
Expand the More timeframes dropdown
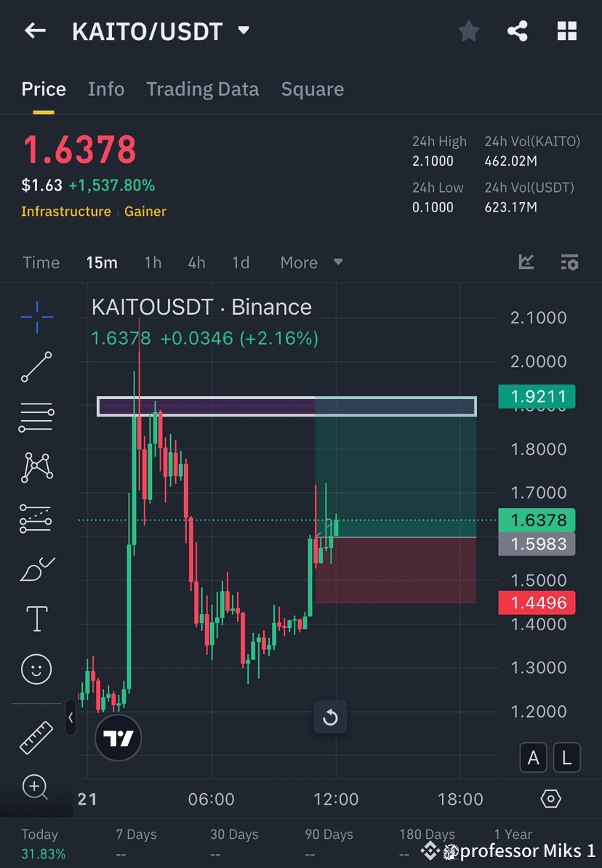(x=311, y=262)
